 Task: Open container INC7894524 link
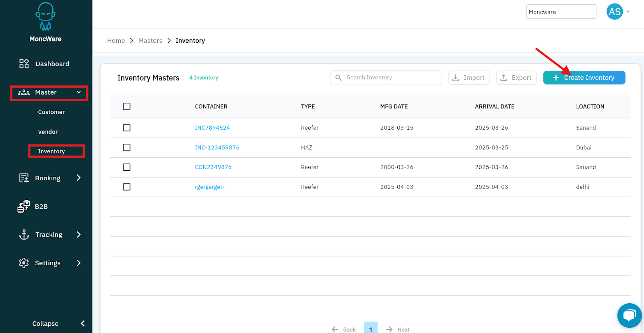point(213,128)
